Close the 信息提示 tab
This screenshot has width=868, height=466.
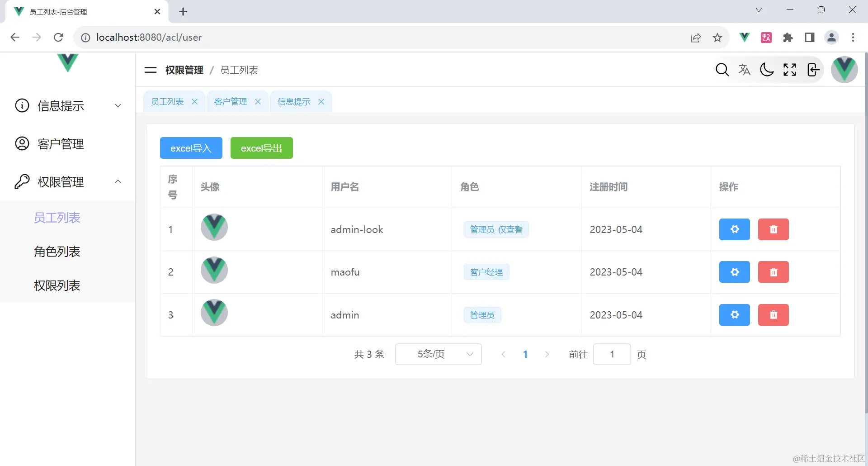(321, 102)
